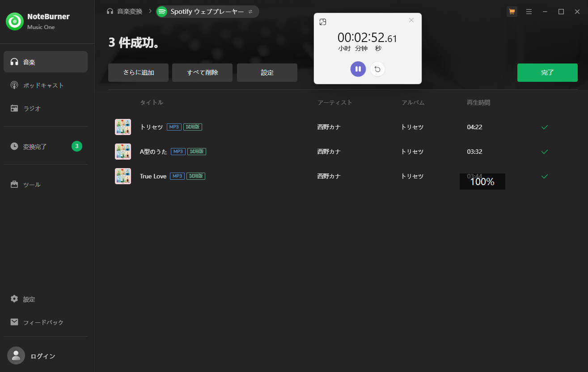Click the アルバム column header

click(413, 102)
